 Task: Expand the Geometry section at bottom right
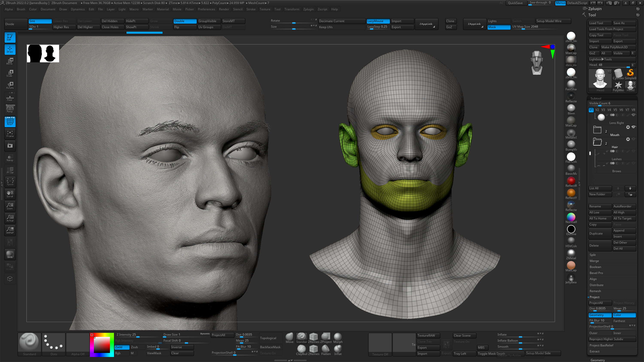coord(598,360)
